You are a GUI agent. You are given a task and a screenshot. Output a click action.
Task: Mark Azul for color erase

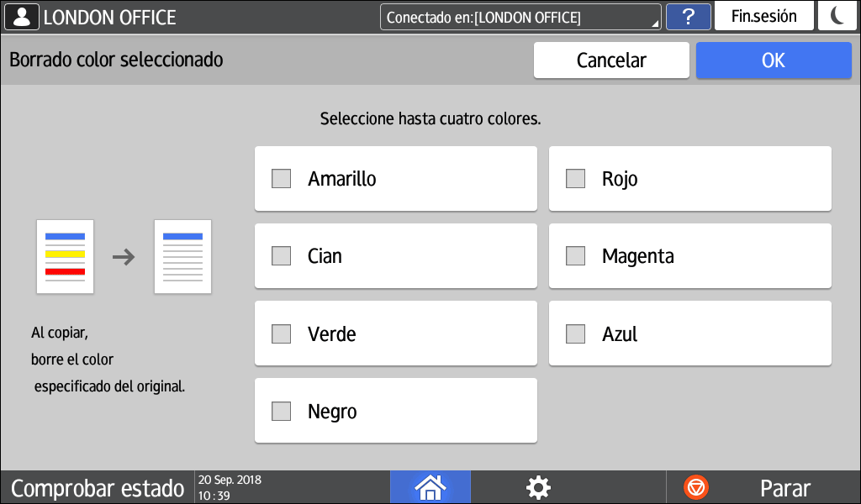point(576,334)
